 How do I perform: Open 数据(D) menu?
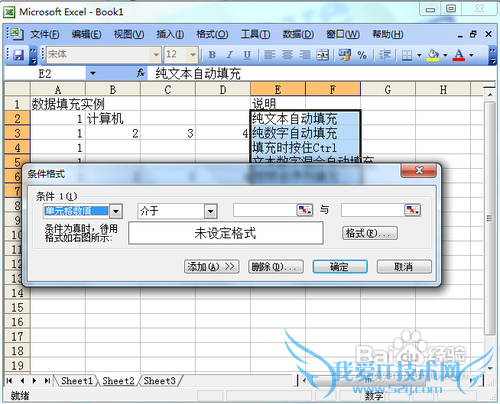[298, 34]
